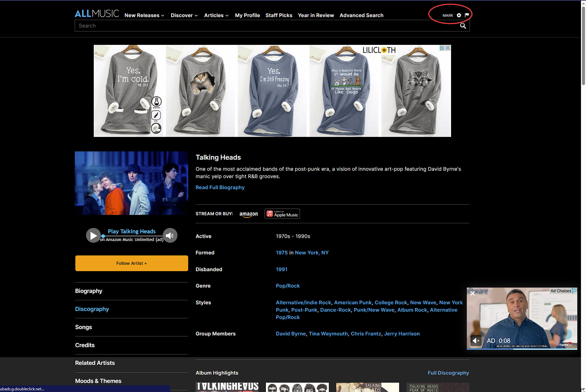Click the Follow Artist button

(x=132, y=263)
